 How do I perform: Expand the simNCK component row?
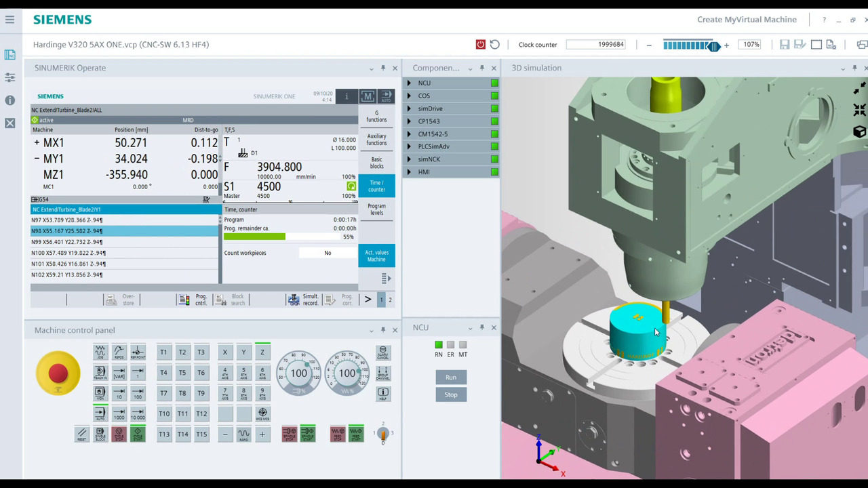(x=409, y=159)
